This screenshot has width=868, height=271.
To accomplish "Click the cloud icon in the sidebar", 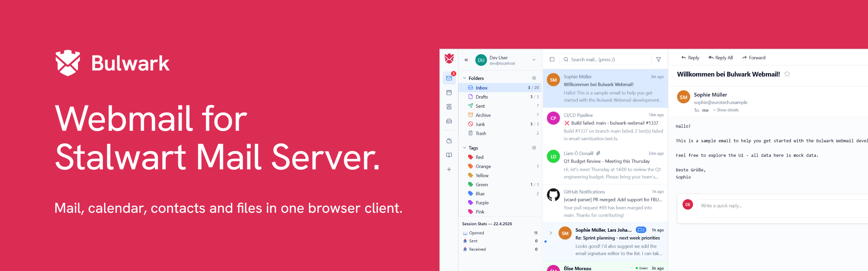I will [x=449, y=141].
